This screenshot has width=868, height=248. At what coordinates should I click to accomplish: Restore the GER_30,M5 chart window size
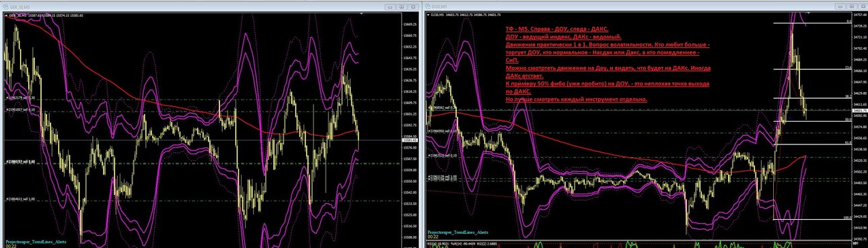point(402,7)
